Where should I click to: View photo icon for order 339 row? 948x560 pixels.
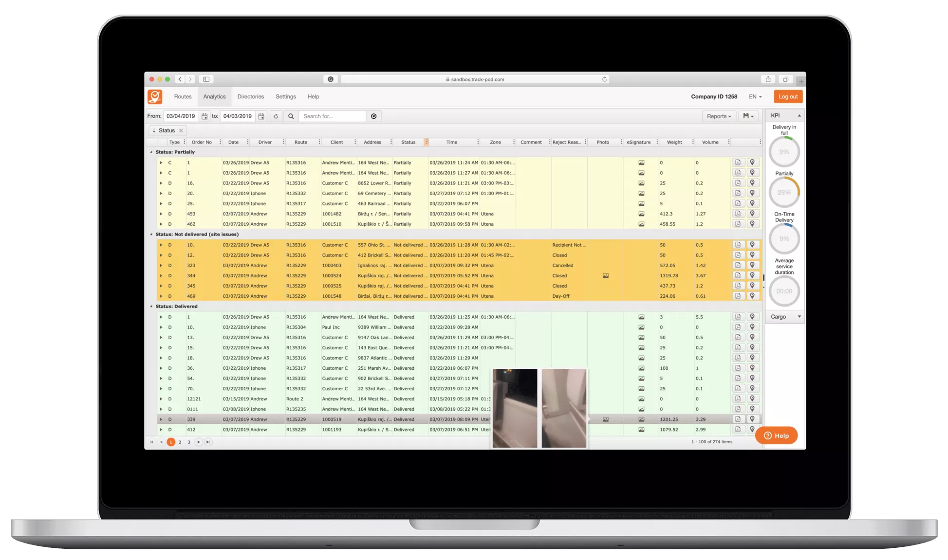click(x=606, y=419)
